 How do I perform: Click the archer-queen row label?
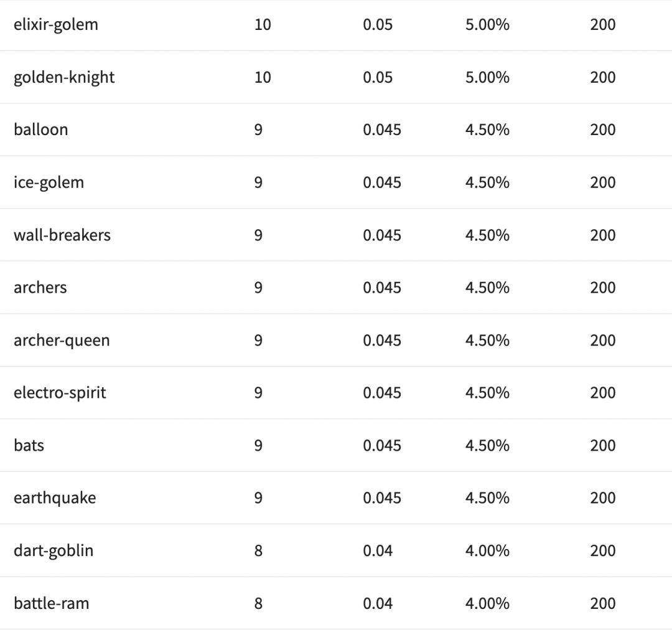click(x=62, y=341)
